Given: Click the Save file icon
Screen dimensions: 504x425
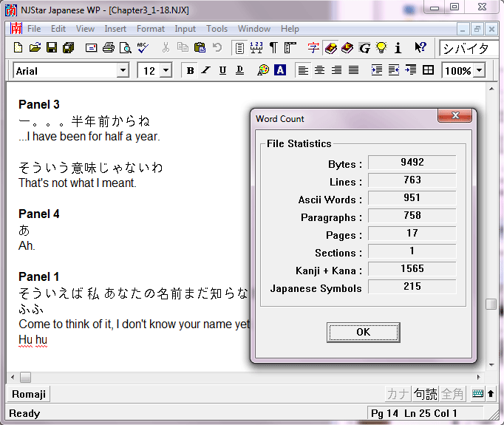Looking at the screenshot, I should [52, 48].
